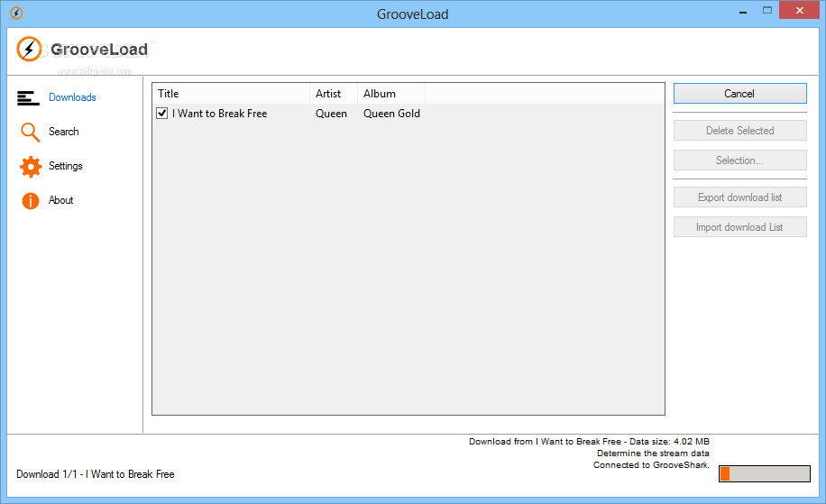Viewport: 826px width, 504px height.
Task: Minimize the GrooveLoad window
Action: click(743, 11)
